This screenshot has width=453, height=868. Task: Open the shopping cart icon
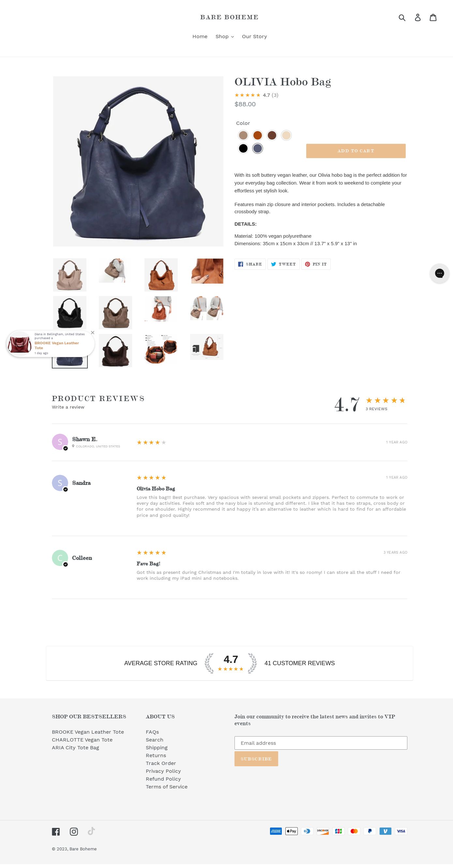(x=433, y=18)
